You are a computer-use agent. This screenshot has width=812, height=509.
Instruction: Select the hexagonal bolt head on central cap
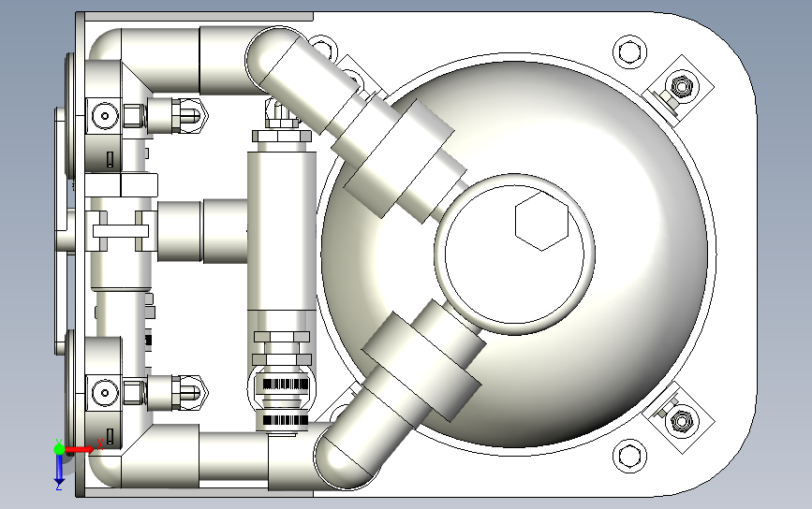click(x=541, y=222)
